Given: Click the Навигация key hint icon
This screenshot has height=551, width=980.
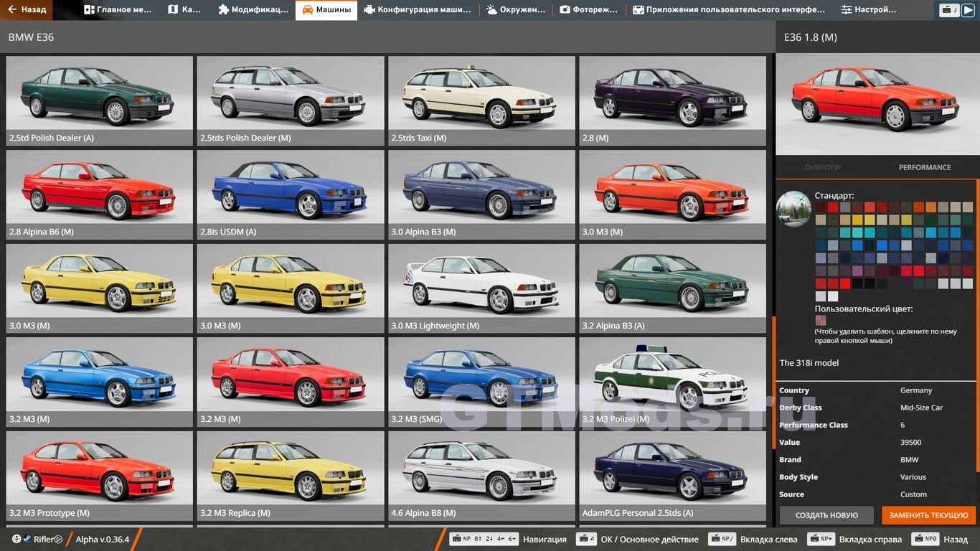Looking at the screenshot, I should click(484, 539).
